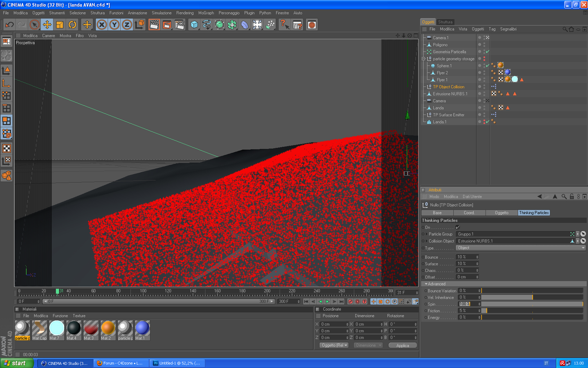Open the deformer objects icon
588x368 pixels.
pos(245,25)
